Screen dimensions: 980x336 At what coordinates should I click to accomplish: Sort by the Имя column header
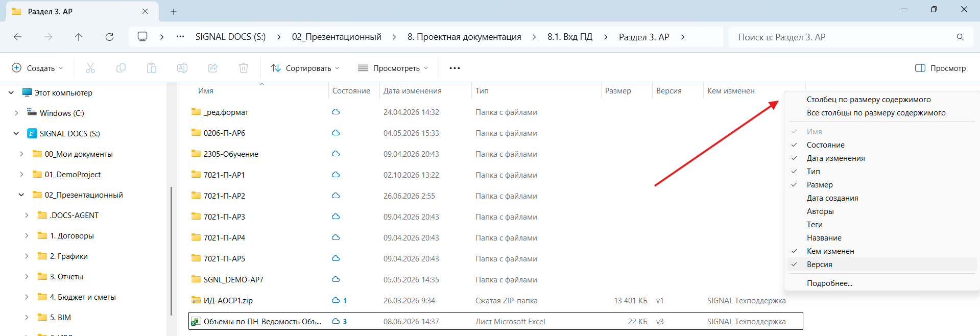pyautogui.click(x=206, y=91)
